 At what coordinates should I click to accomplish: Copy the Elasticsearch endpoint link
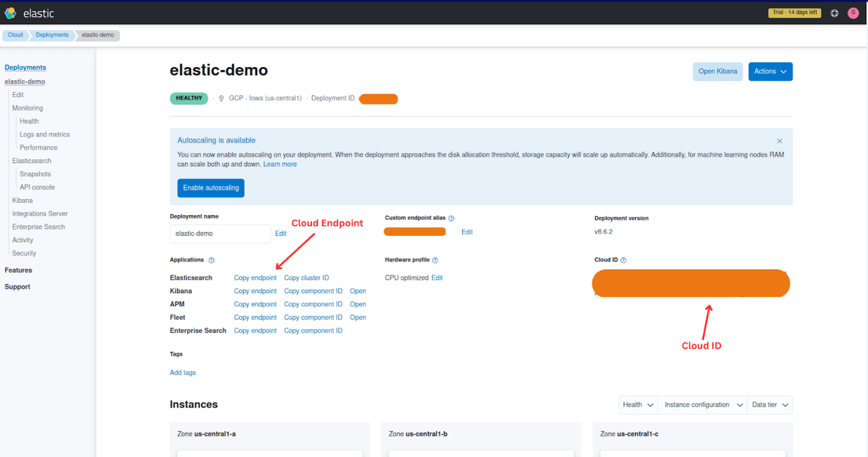(x=255, y=277)
